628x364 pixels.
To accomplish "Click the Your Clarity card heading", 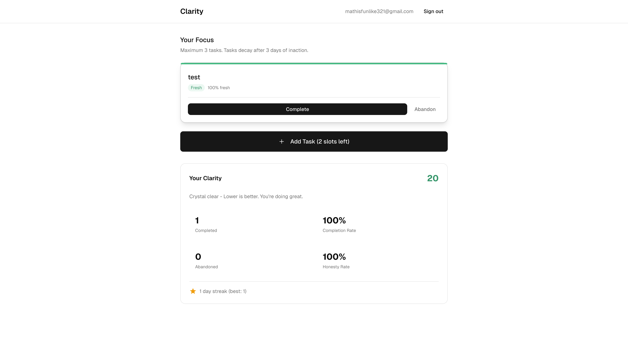I will point(205,178).
